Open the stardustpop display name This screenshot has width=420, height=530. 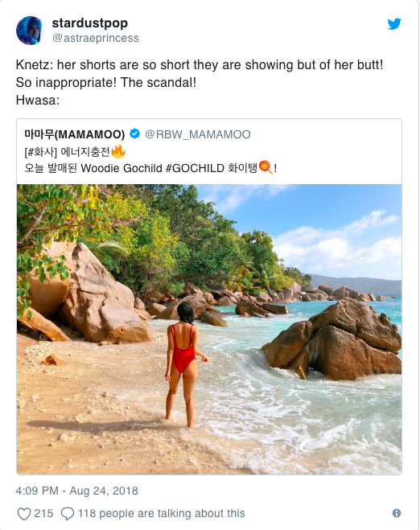tap(90, 23)
